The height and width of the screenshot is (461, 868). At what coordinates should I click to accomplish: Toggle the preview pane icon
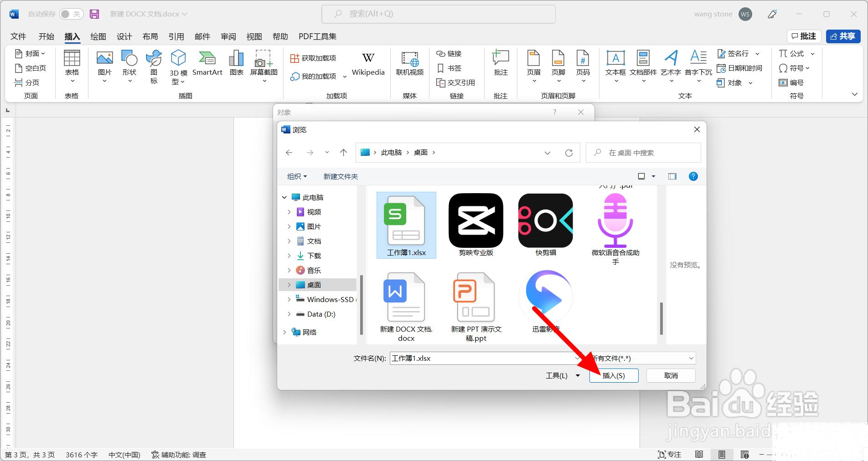[672, 176]
